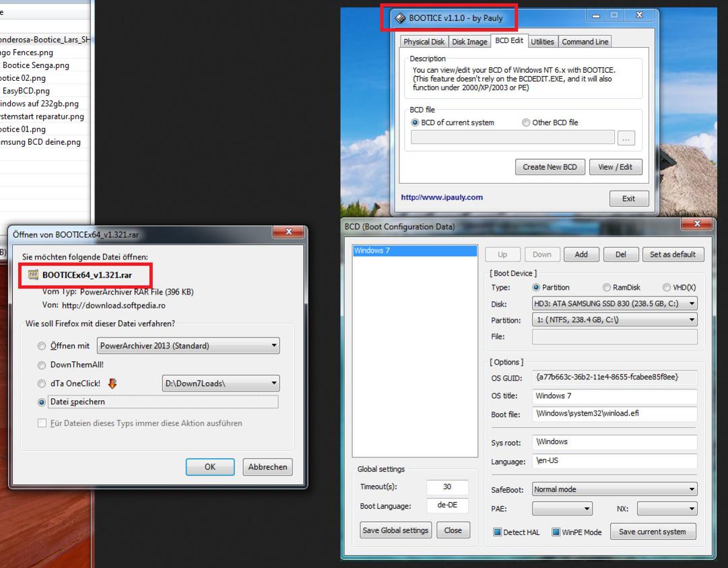Click the BOOTICE app icon in title bar
This screenshot has width=728, height=568.
tap(400, 18)
